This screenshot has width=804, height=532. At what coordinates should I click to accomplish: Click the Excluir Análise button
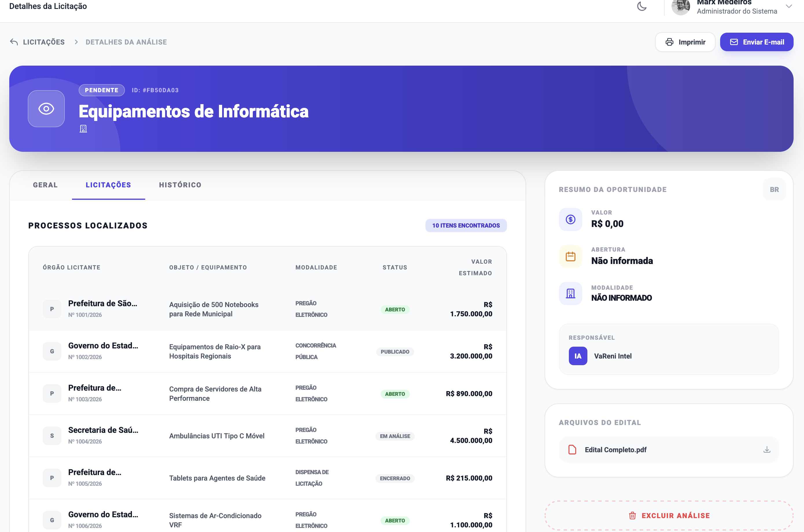click(669, 516)
